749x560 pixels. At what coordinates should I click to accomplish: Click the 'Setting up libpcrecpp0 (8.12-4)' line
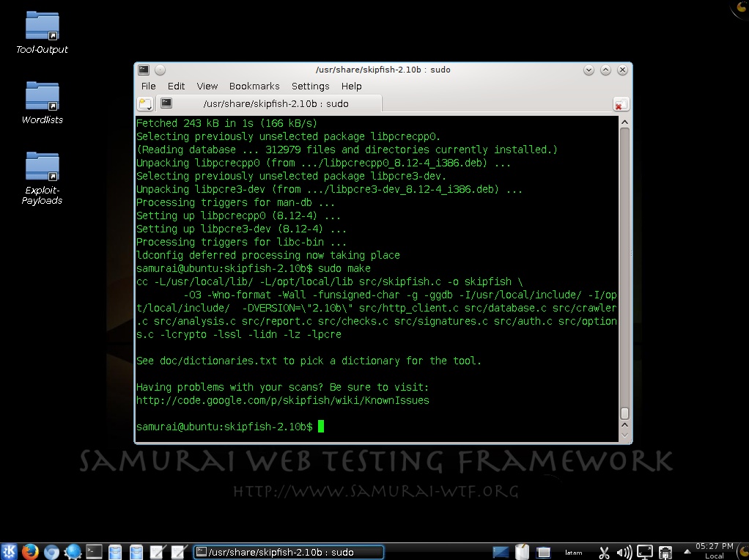tap(238, 215)
